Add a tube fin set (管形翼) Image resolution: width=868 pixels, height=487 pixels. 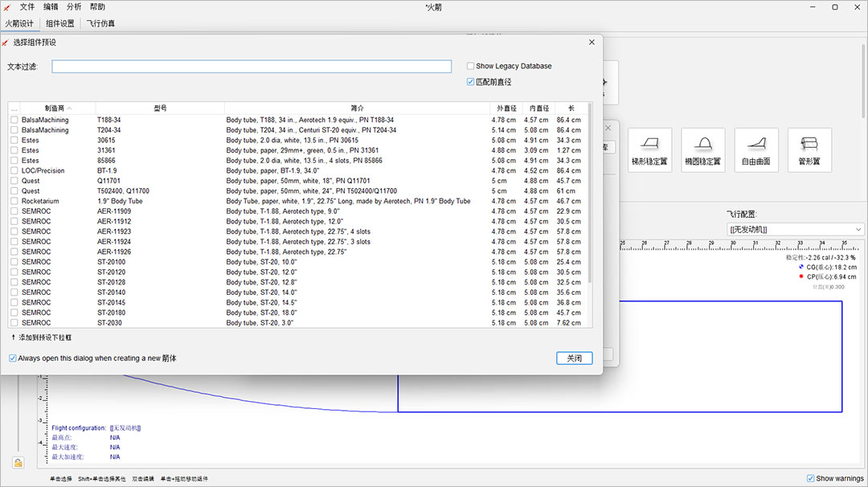click(x=809, y=149)
